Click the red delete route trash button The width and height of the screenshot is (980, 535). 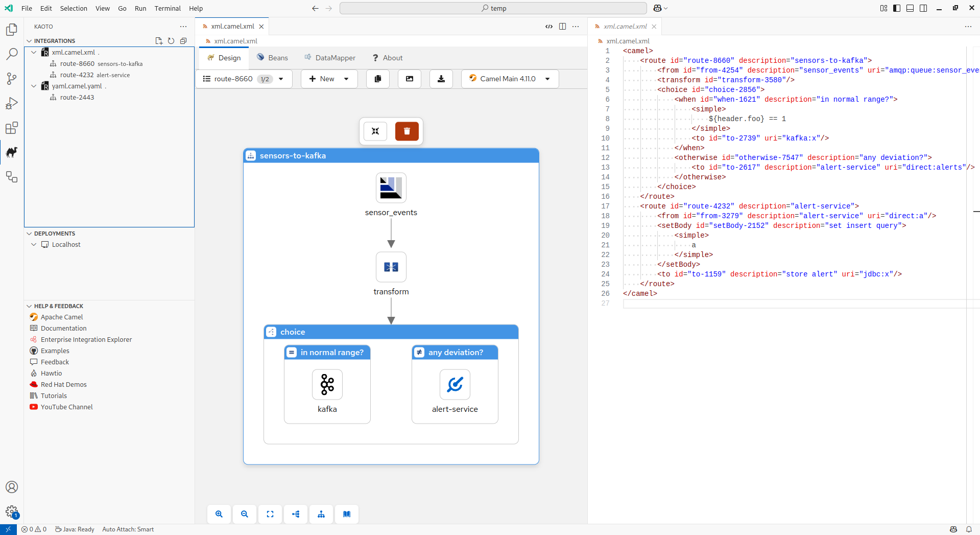(x=407, y=131)
